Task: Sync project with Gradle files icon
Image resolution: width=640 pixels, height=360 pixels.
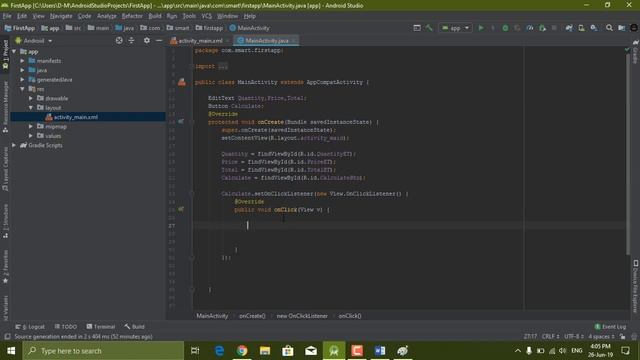Action: click(569, 28)
